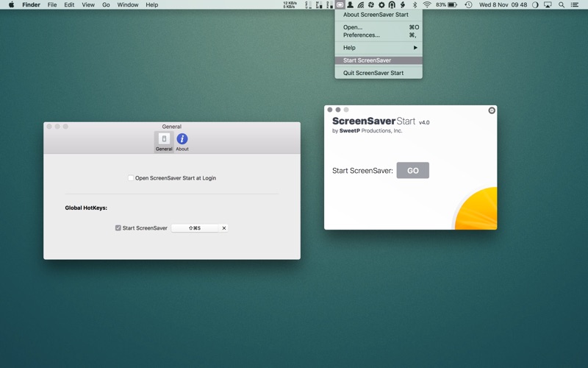Select the General toolbar icon in preferences
The width and height of the screenshot is (588, 368).
pos(164,142)
